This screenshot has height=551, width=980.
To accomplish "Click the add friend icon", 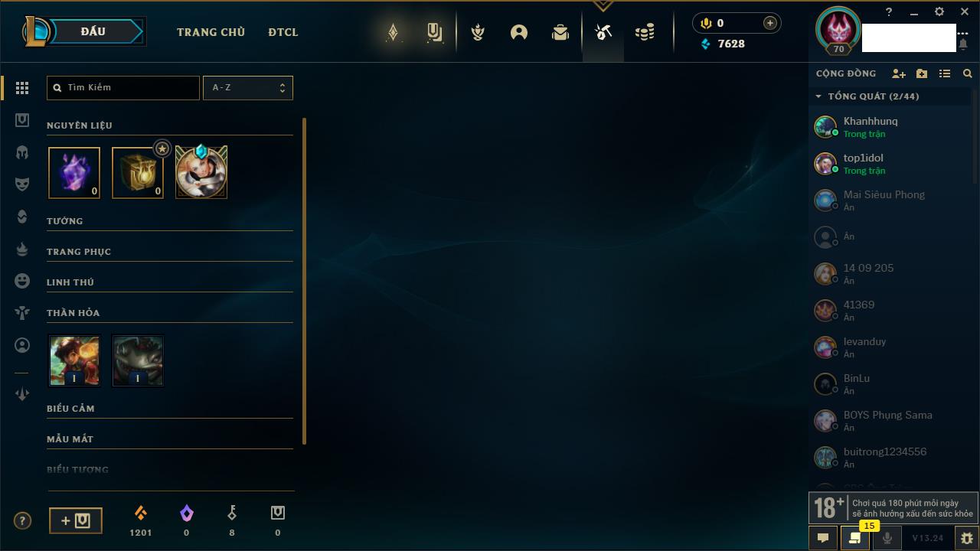I will pyautogui.click(x=899, y=73).
